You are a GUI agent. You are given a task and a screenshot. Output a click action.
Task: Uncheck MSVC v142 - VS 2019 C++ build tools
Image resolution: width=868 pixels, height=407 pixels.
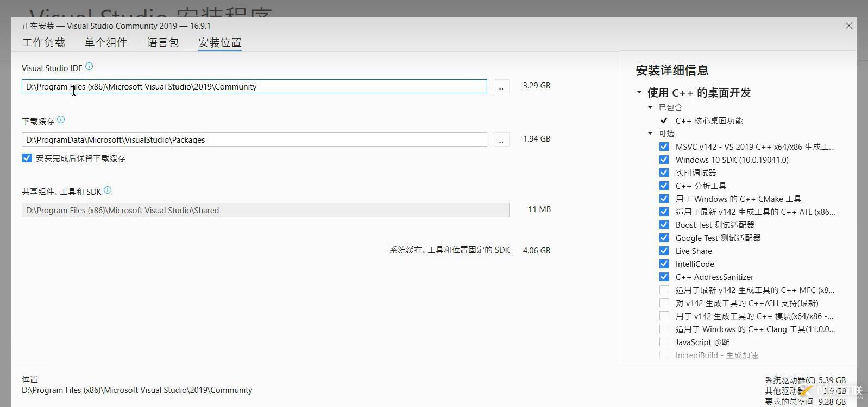664,147
